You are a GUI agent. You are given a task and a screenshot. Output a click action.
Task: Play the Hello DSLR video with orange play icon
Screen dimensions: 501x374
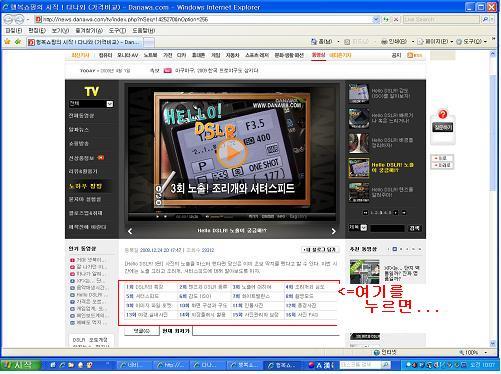click(232, 153)
